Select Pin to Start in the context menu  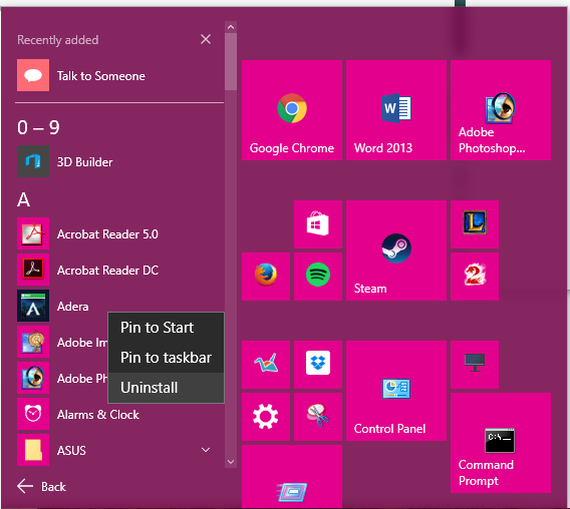tap(166, 328)
